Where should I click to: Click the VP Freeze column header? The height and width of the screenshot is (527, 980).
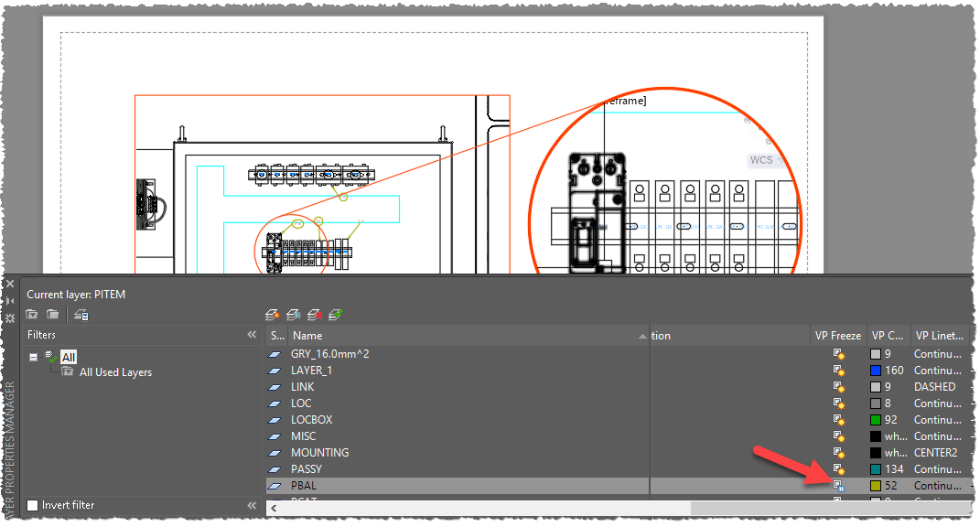tap(837, 336)
